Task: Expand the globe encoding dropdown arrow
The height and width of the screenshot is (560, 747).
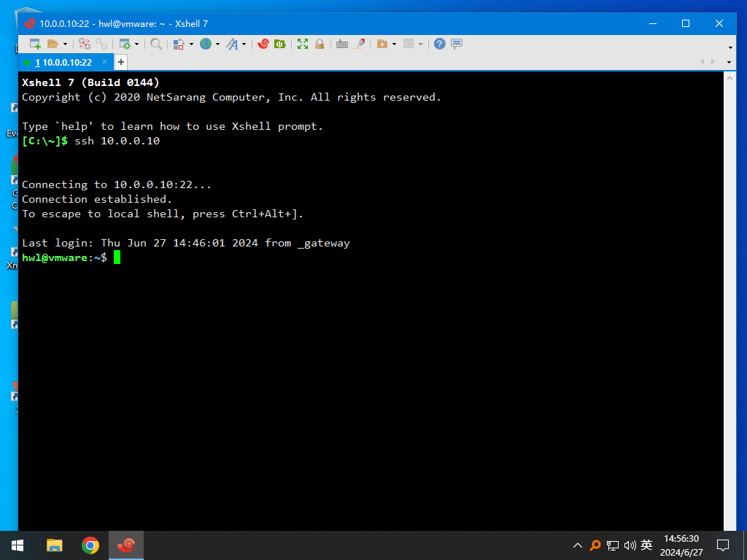Action: [x=217, y=44]
